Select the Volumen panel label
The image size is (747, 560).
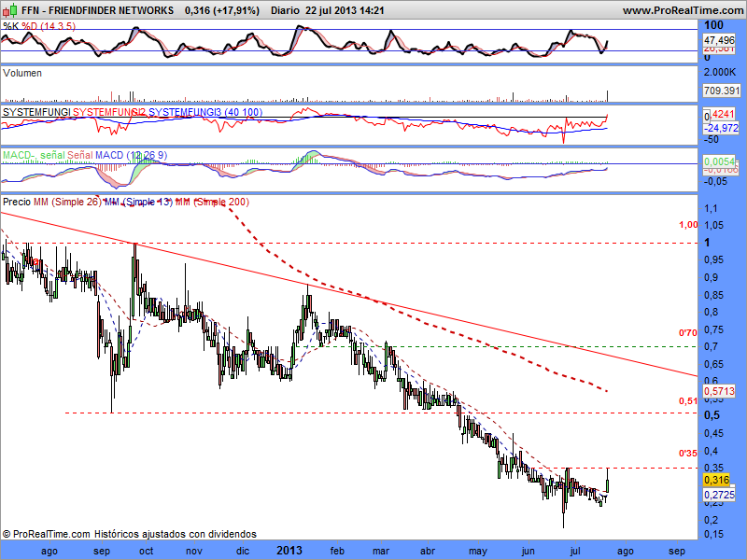tap(21, 73)
